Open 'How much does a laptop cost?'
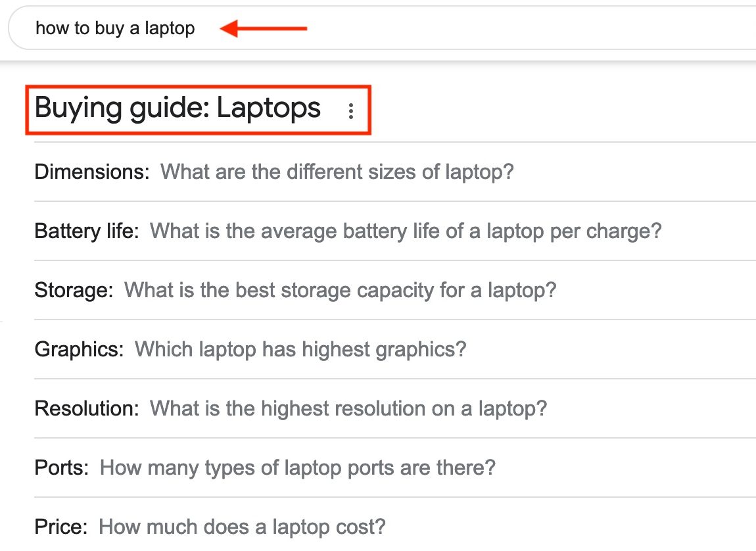Screen dimensions: 756x551 [x=242, y=527]
